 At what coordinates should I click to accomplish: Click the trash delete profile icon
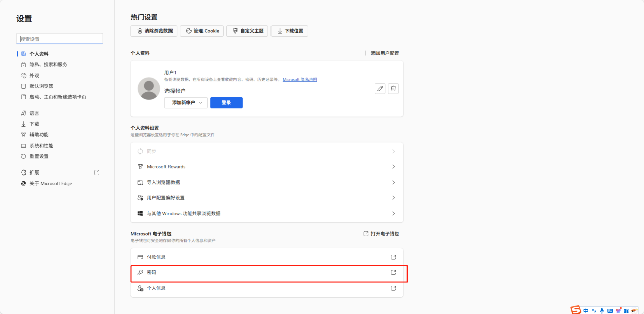tap(393, 89)
